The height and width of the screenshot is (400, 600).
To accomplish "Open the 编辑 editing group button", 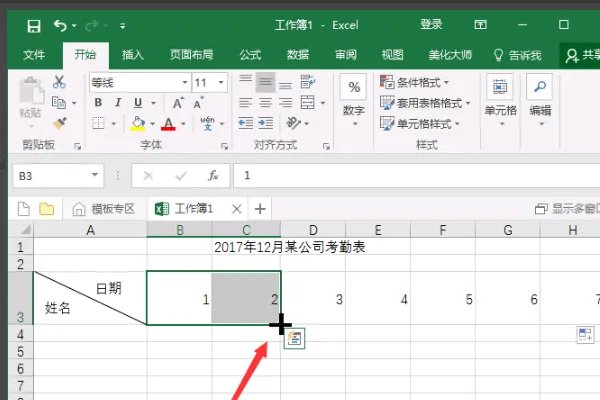I will tap(540, 101).
